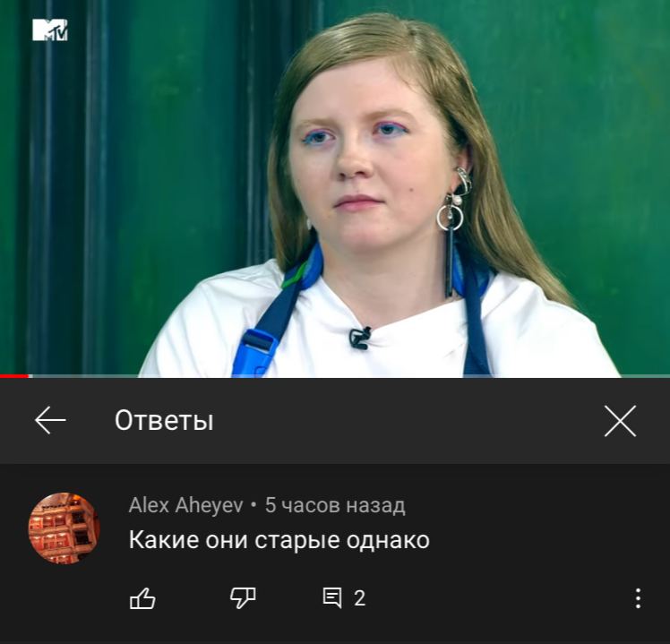Seek to the middle of the video progress bar

(x=335, y=376)
